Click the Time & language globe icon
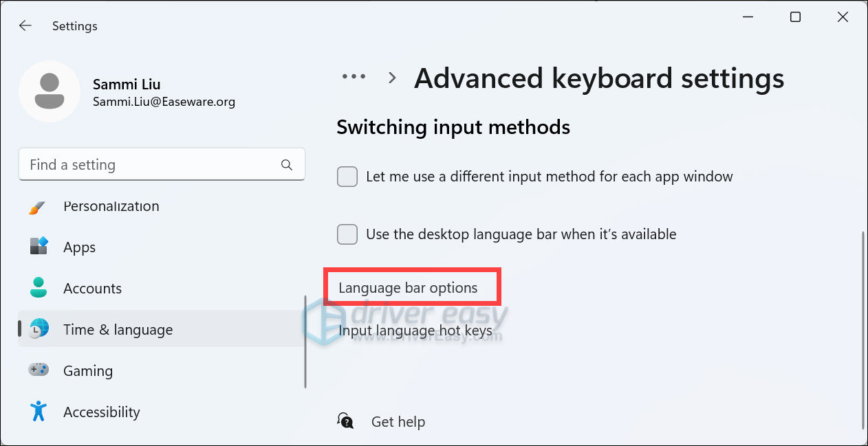Viewport: 868px width, 446px height. point(39,329)
